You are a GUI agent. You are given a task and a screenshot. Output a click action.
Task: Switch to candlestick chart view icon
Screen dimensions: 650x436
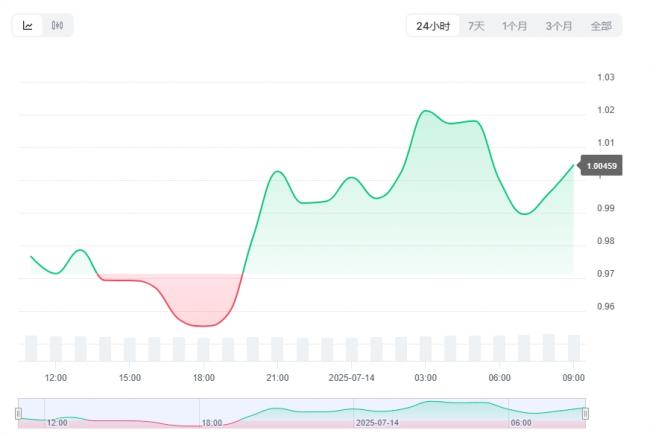pyautogui.click(x=57, y=26)
